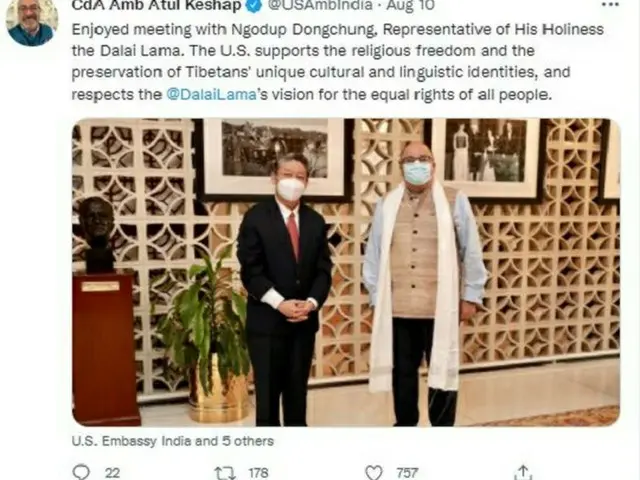Open the share upload icon
The image size is (640, 480).
[x=523, y=473]
